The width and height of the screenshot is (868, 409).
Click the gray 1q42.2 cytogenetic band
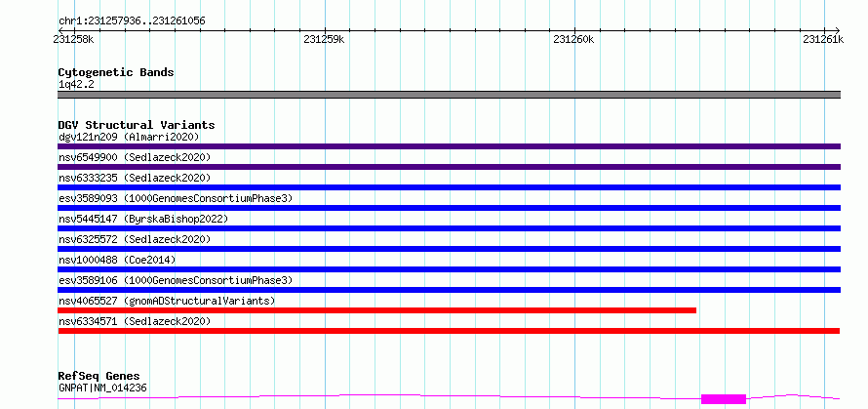tap(449, 95)
